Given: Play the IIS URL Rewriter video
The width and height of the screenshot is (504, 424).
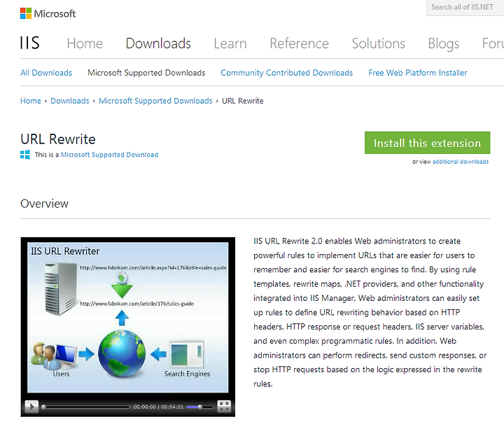Looking at the screenshot, I should (31, 407).
